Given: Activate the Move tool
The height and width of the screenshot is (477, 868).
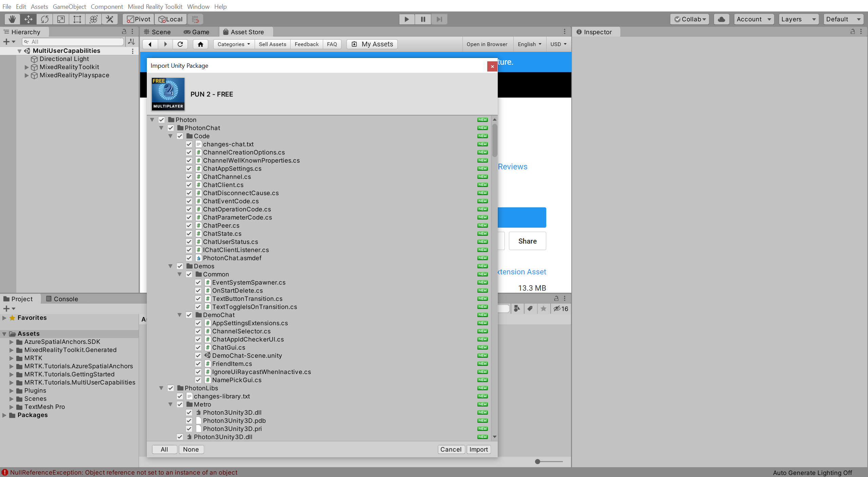Looking at the screenshot, I should [x=28, y=19].
